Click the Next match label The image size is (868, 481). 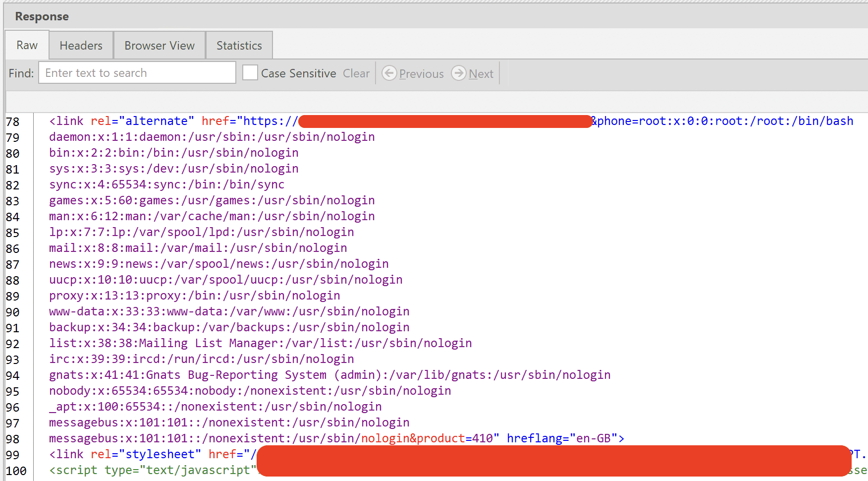(481, 74)
